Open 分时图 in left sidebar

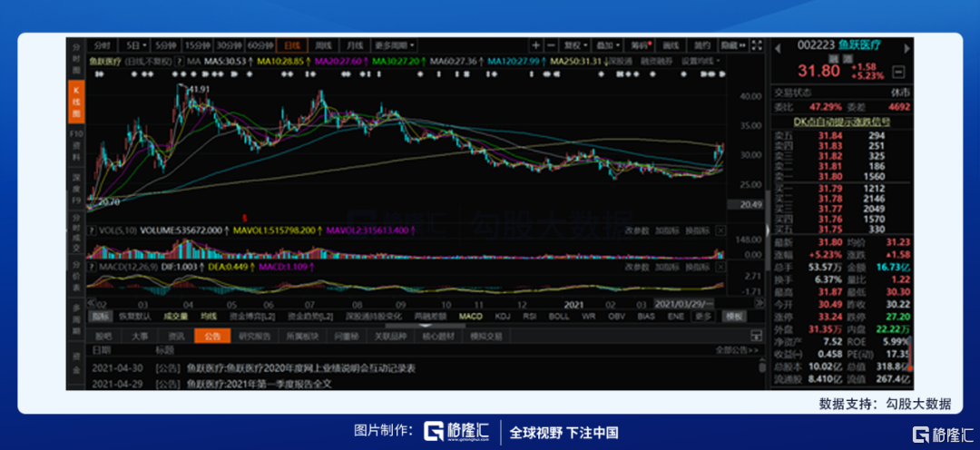(75, 59)
